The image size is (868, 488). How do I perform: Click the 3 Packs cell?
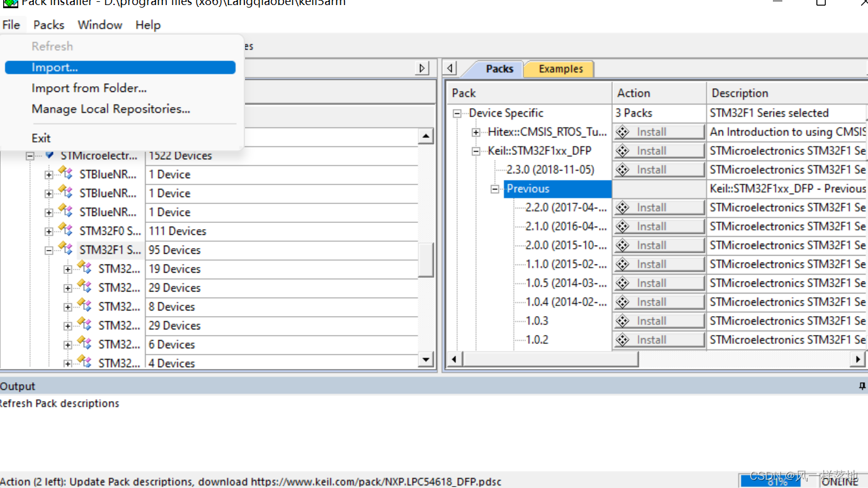coord(659,113)
